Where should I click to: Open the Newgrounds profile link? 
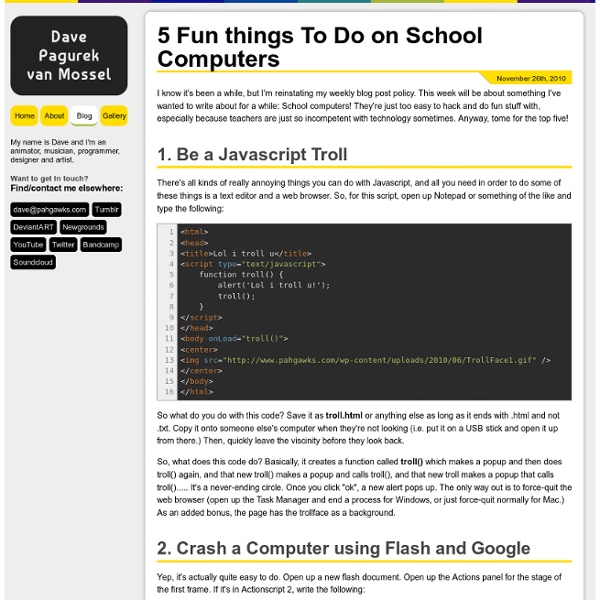pos(83,227)
